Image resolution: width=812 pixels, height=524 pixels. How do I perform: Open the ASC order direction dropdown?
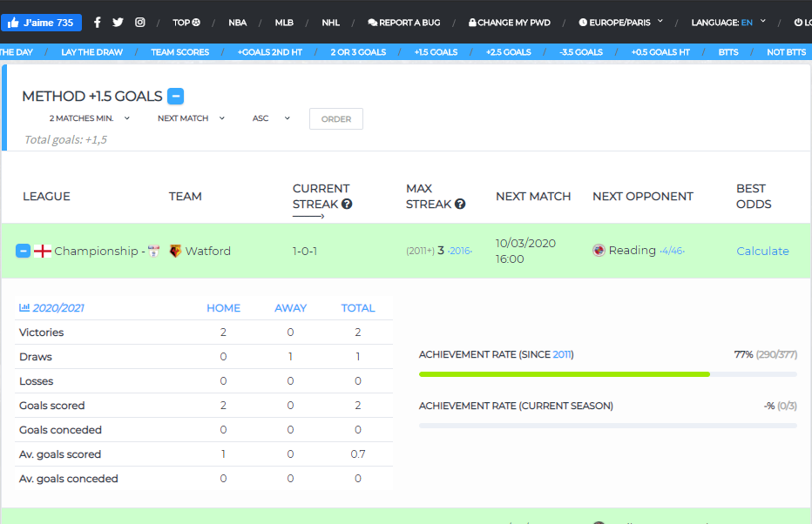271,118
